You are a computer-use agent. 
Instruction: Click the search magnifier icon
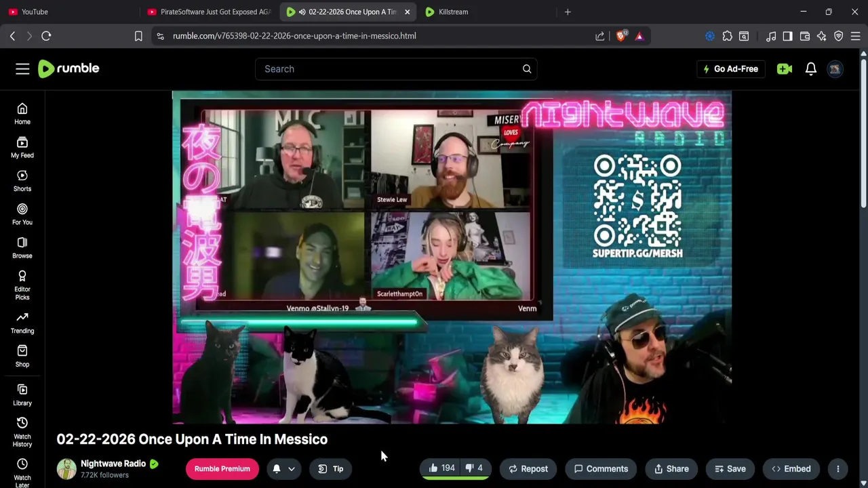click(527, 68)
